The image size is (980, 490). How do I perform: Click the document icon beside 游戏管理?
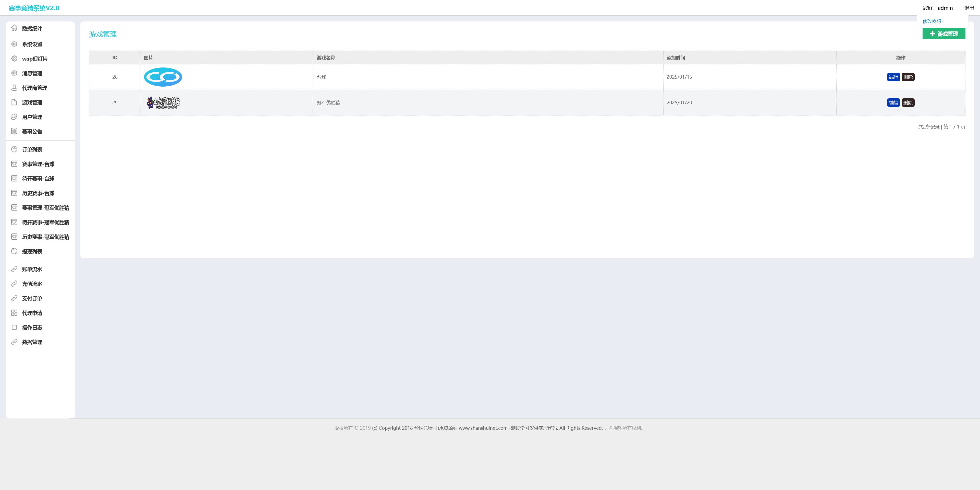point(14,102)
